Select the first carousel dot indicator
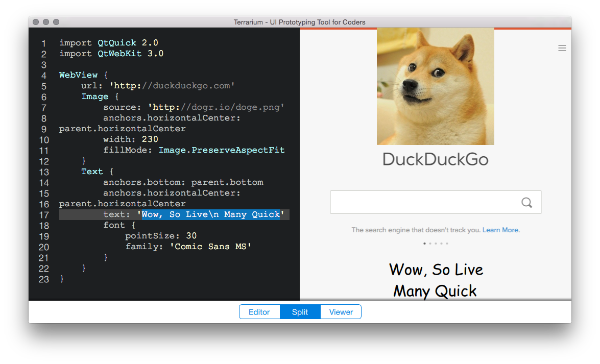The image size is (600, 364). [x=424, y=244]
